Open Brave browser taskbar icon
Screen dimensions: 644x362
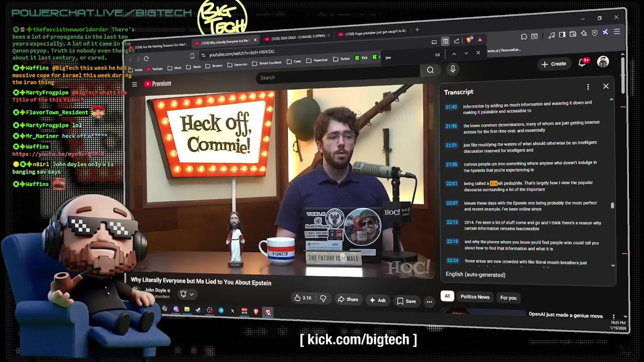[x=256, y=312]
